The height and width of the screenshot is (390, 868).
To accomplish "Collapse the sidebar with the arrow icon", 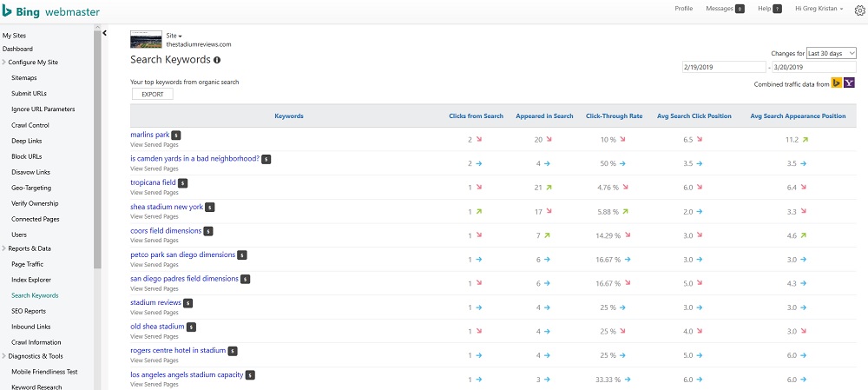I will 105,33.
